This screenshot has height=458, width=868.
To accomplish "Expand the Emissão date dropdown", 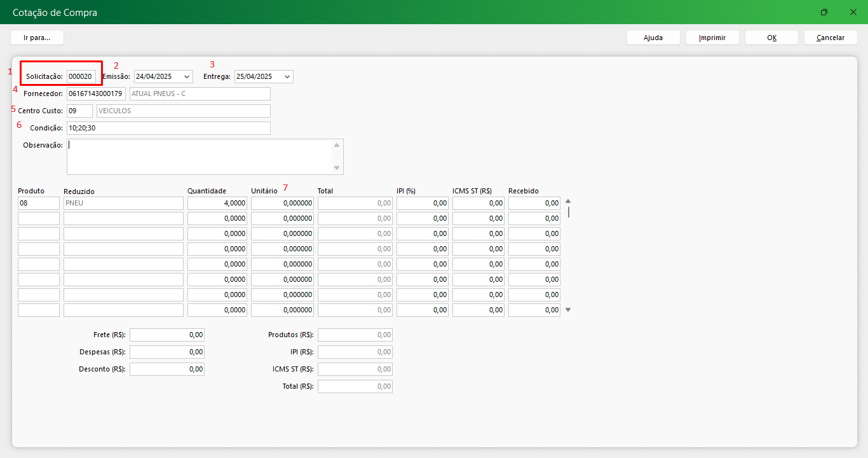I will click(187, 76).
